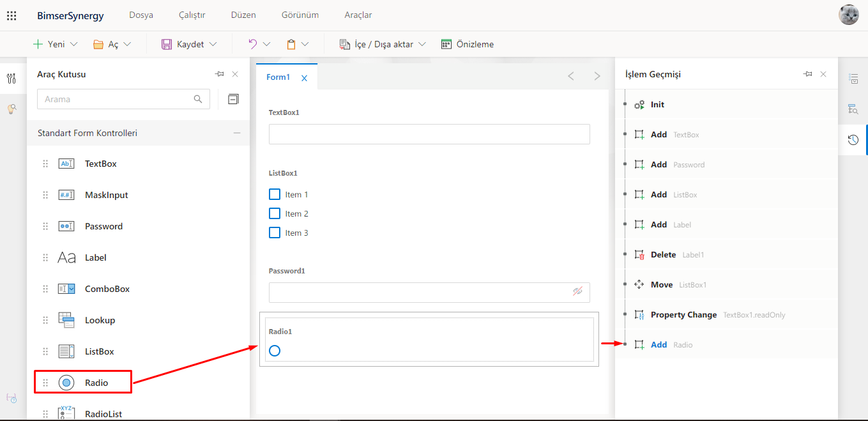The height and width of the screenshot is (421, 868).
Task: Expand the Yeni dropdown
Action: point(73,45)
